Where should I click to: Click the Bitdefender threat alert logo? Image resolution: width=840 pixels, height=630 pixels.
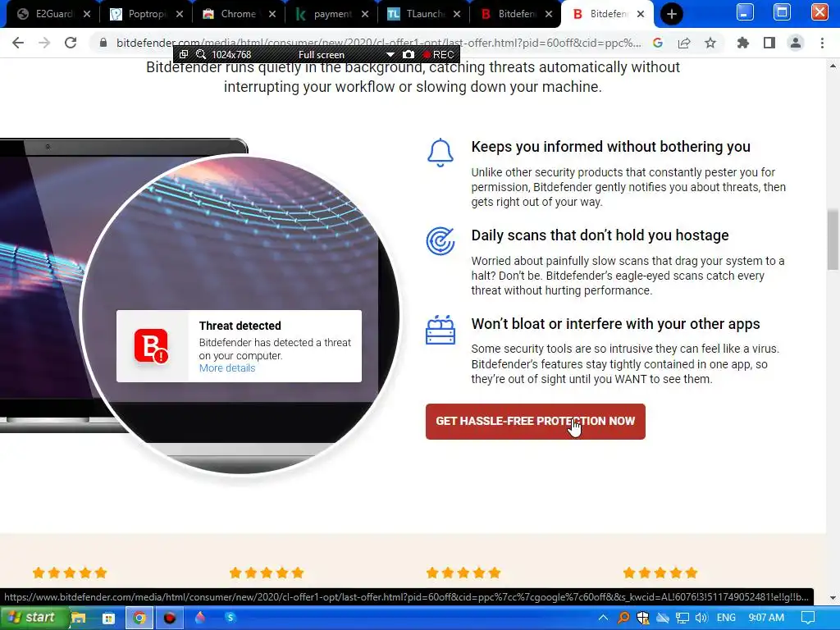click(x=152, y=346)
